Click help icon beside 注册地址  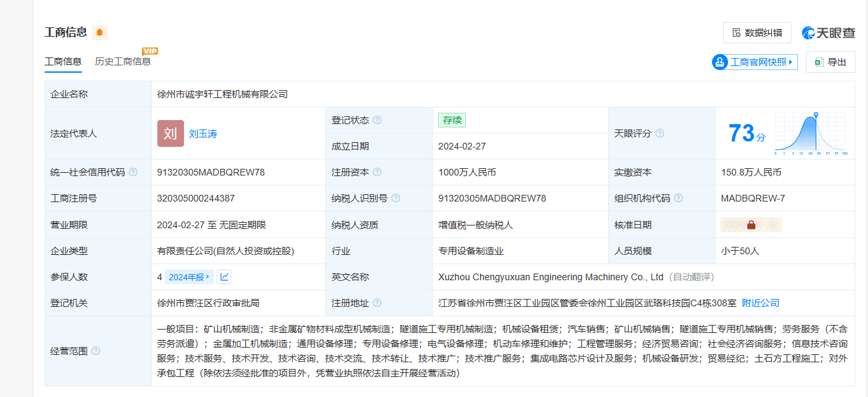[377, 303]
